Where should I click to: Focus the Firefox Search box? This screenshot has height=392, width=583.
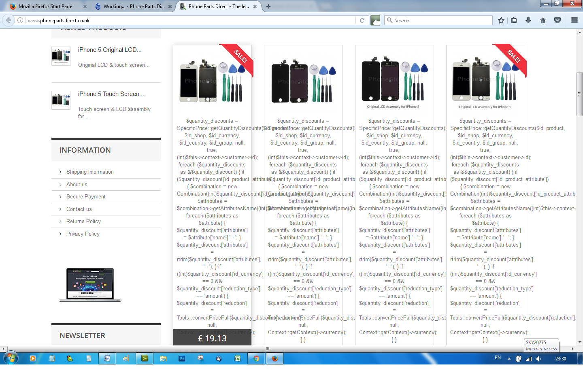point(438,20)
